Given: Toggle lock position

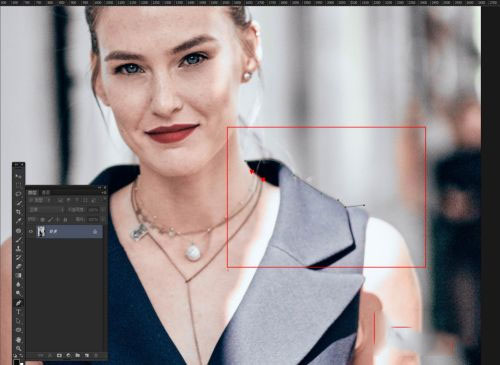Looking at the screenshot, I should (58, 220).
